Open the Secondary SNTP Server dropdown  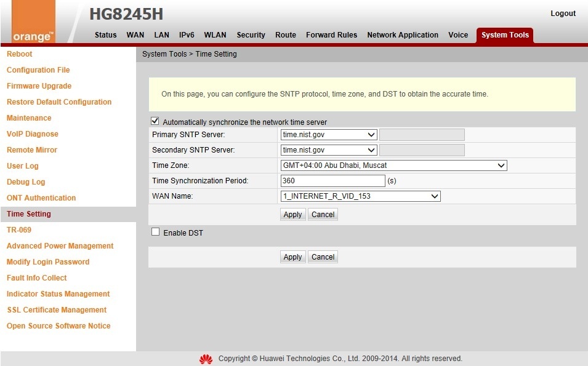pos(329,150)
